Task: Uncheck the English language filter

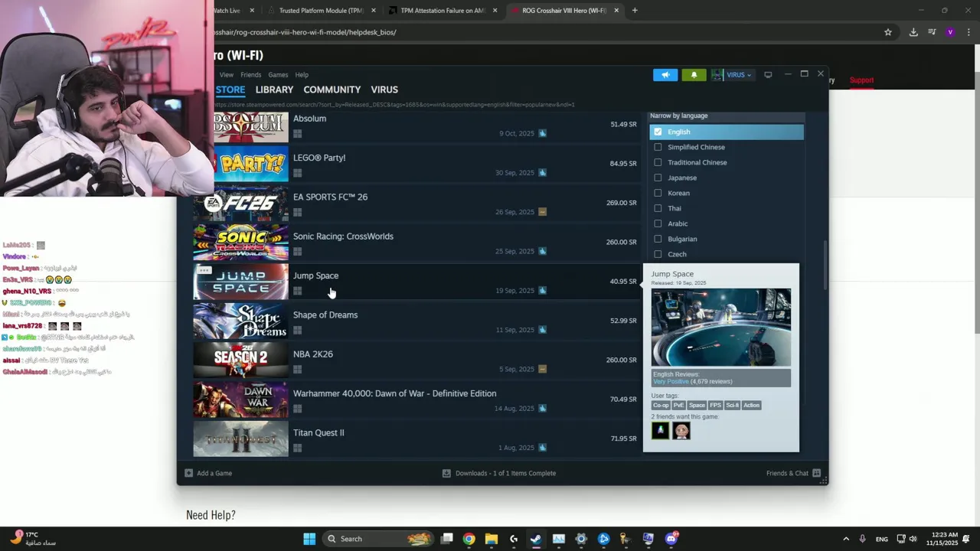Action: click(658, 132)
